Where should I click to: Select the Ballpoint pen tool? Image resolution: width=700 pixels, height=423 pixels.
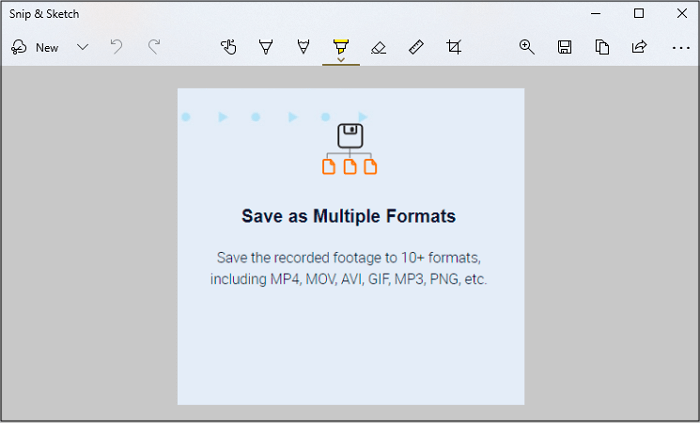tap(265, 47)
